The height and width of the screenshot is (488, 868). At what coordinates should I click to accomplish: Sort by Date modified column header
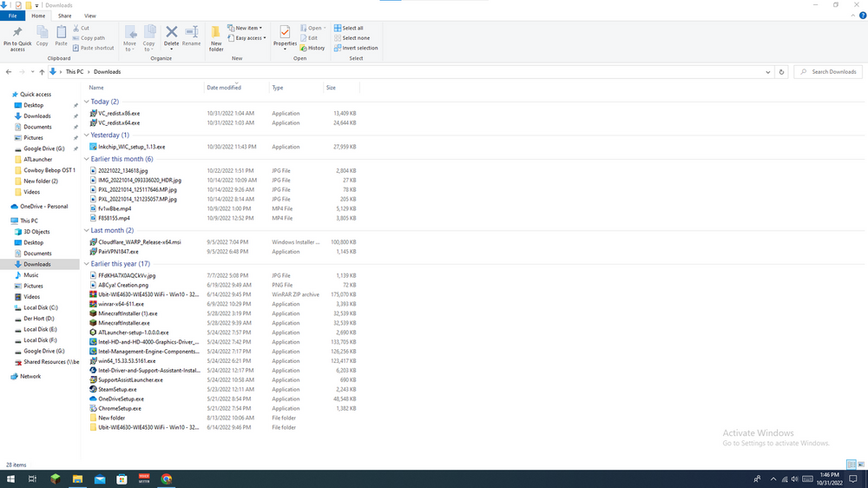pos(224,88)
